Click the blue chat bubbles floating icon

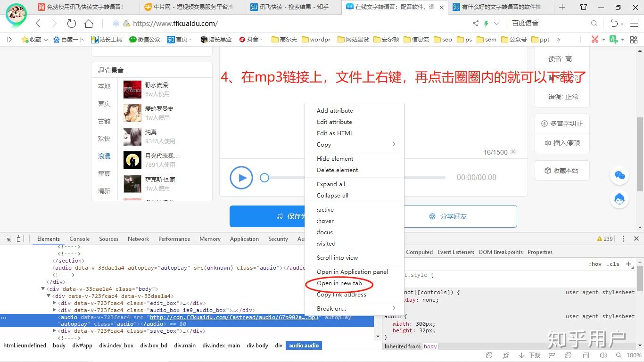click(619, 176)
